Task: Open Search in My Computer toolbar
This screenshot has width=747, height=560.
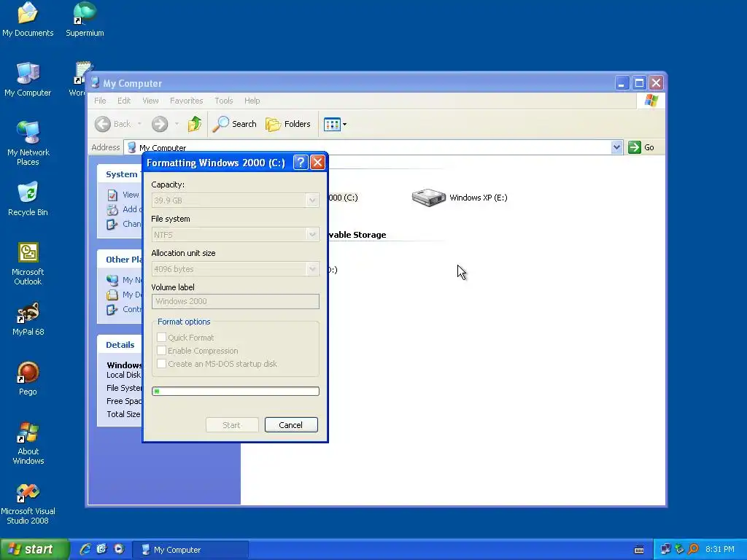Action: pyautogui.click(x=234, y=124)
